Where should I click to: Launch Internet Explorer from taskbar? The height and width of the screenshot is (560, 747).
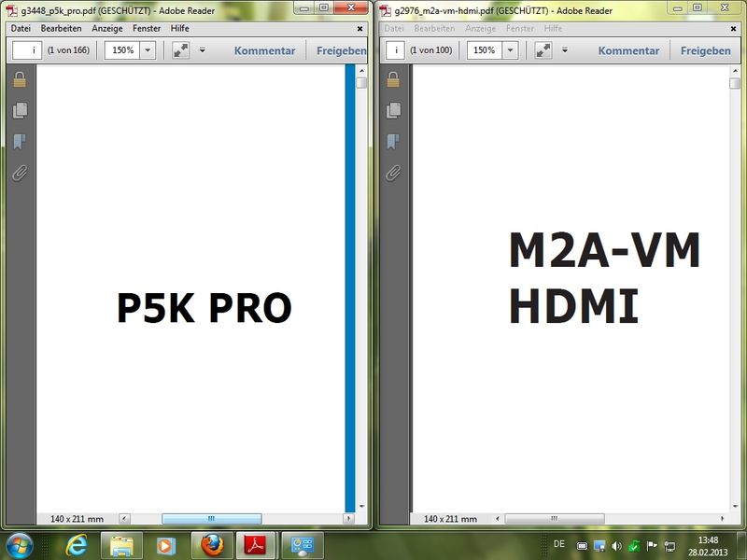(x=77, y=546)
